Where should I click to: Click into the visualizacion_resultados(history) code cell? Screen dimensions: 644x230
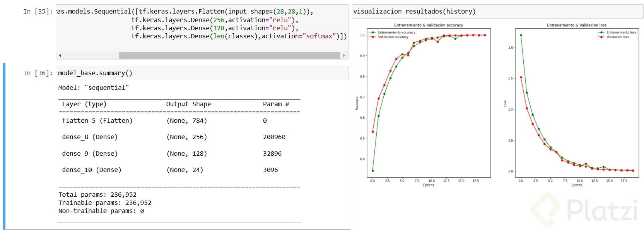[x=497, y=11]
